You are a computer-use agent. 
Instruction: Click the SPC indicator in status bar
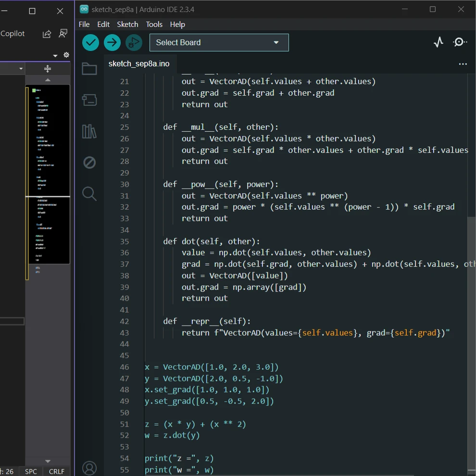tap(31, 472)
